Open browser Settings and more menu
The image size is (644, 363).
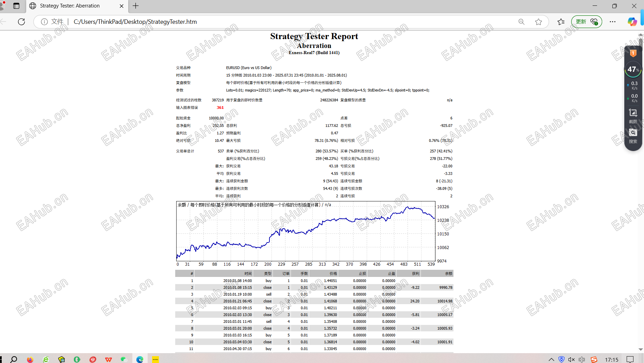[x=613, y=22]
